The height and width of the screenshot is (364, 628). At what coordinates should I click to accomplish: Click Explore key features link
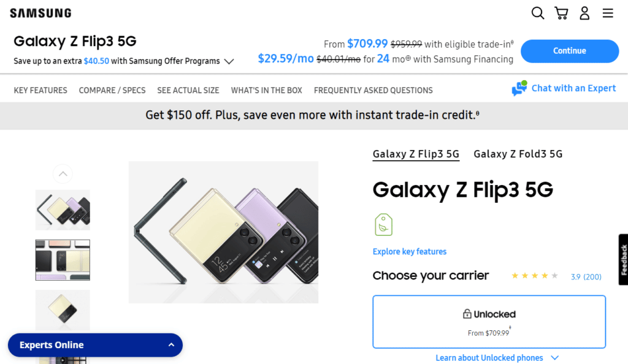pyautogui.click(x=409, y=252)
